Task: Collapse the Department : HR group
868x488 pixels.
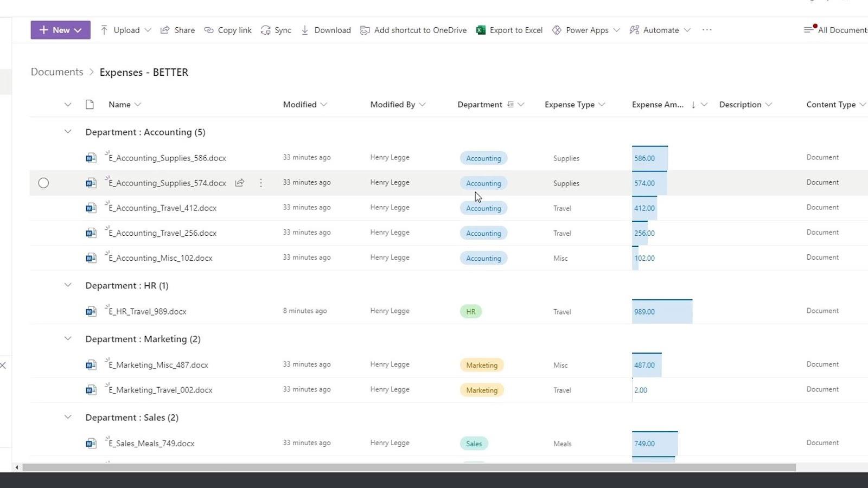Action: (68, 285)
